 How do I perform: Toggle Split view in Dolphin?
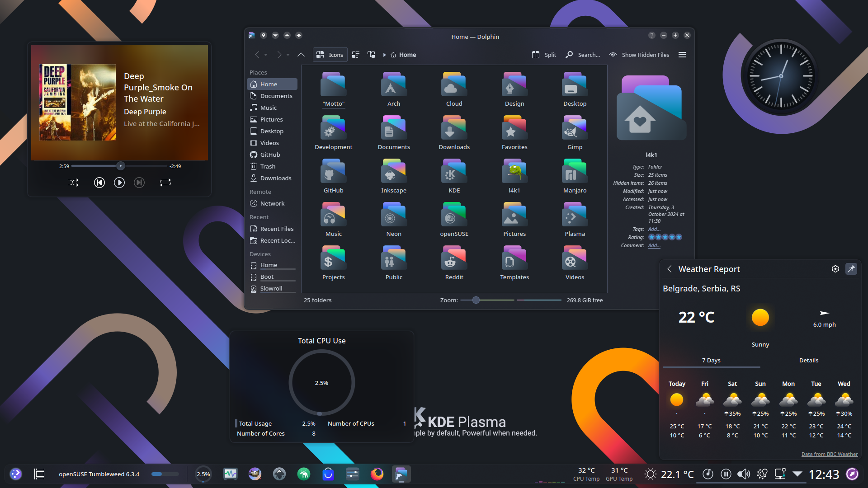pos(544,55)
